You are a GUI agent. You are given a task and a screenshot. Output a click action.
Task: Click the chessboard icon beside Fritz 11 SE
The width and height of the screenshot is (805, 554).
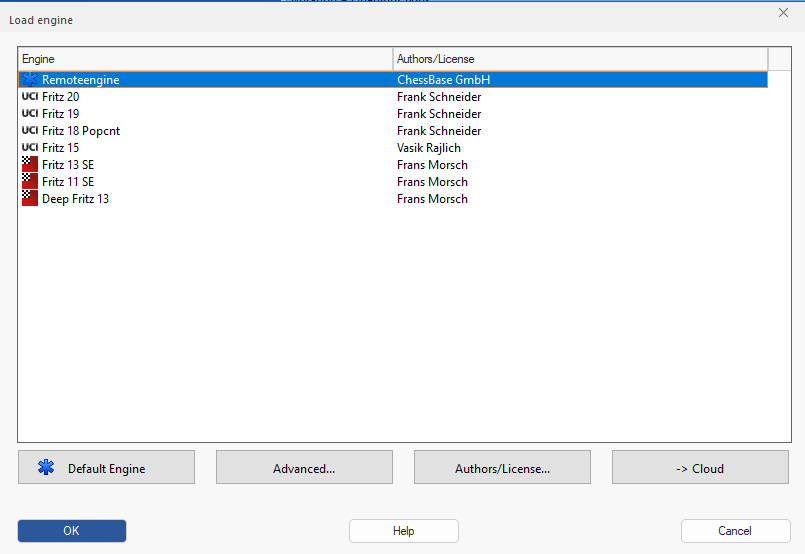tap(30, 182)
